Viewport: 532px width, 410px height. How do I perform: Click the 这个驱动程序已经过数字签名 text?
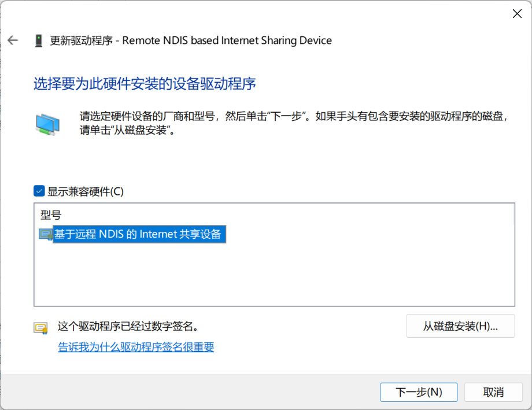128,327
